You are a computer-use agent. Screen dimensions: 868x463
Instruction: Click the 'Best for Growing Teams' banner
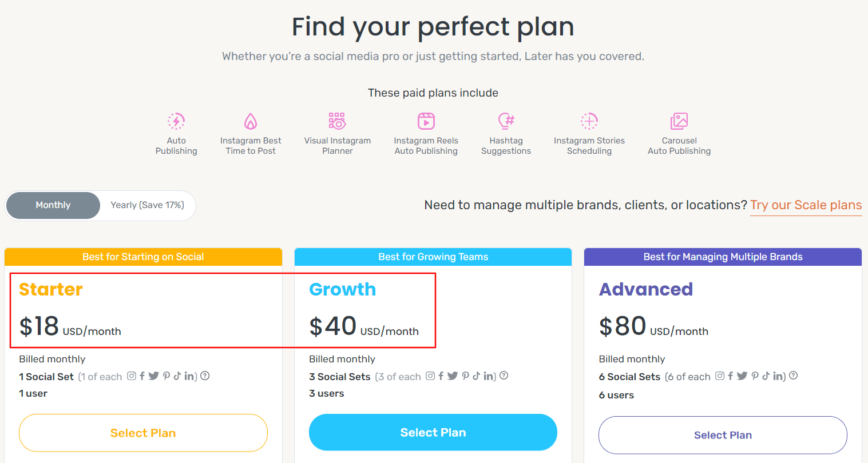(433, 257)
